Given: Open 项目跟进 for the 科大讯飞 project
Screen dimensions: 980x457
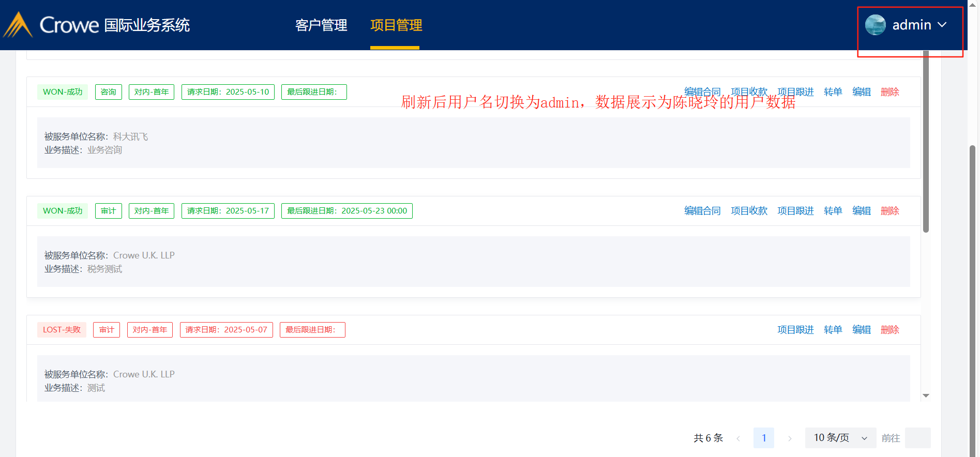Looking at the screenshot, I should pos(795,92).
